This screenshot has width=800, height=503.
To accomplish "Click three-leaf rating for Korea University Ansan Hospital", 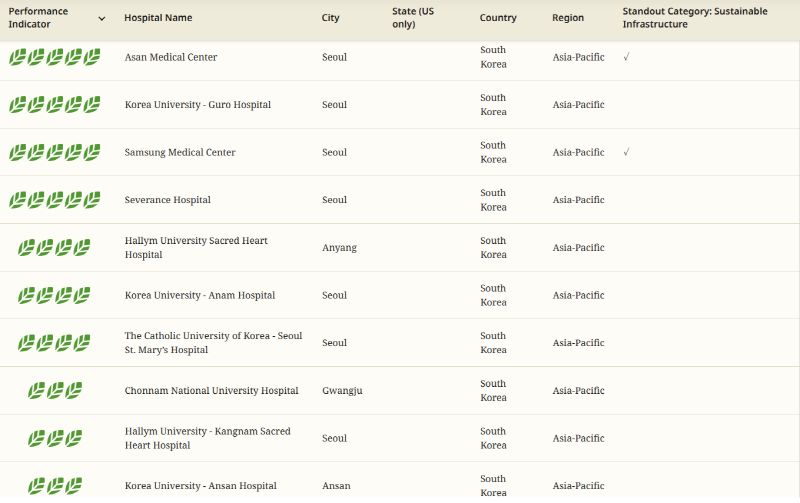I will coord(55,486).
